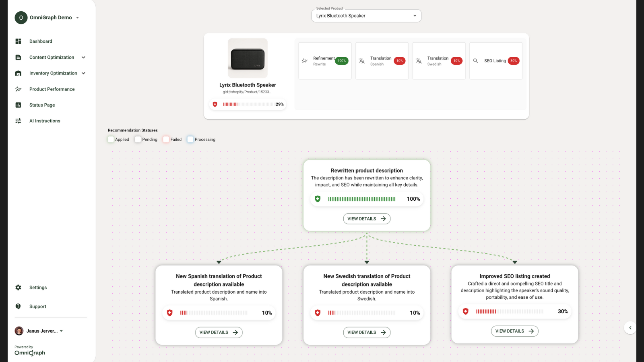Open Support from sidebar

tap(38, 306)
